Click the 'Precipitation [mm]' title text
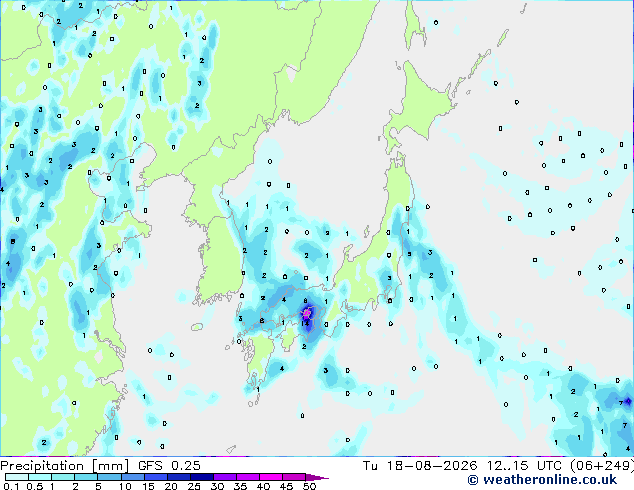 coord(64,466)
